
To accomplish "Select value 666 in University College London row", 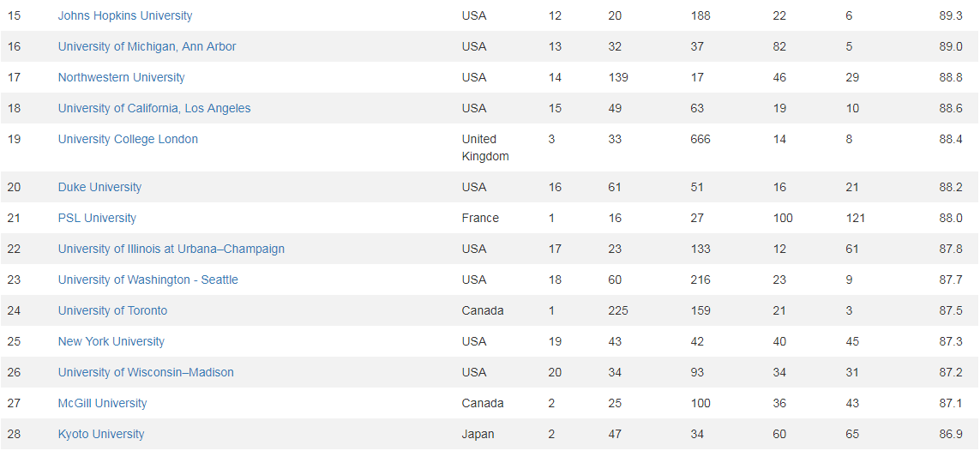I will point(700,139).
